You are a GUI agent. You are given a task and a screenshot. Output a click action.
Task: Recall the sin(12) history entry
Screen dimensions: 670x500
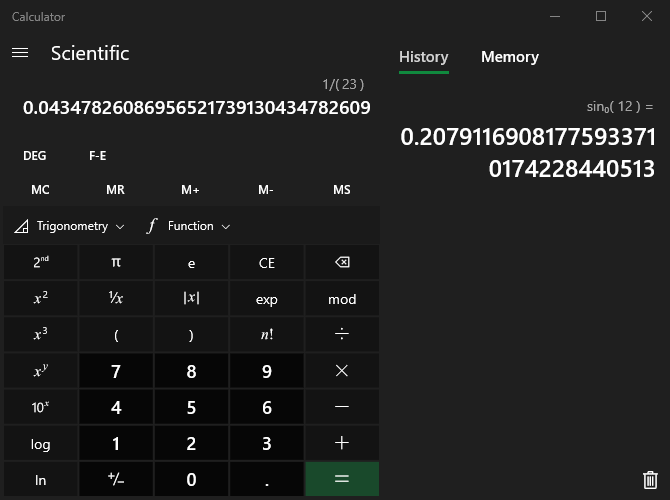(528, 140)
